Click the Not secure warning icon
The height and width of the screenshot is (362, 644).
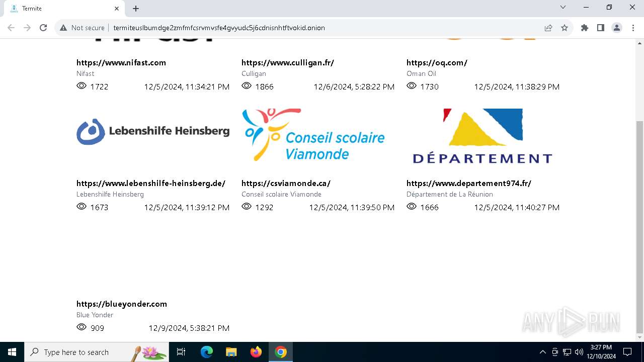(x=63, y=28)
